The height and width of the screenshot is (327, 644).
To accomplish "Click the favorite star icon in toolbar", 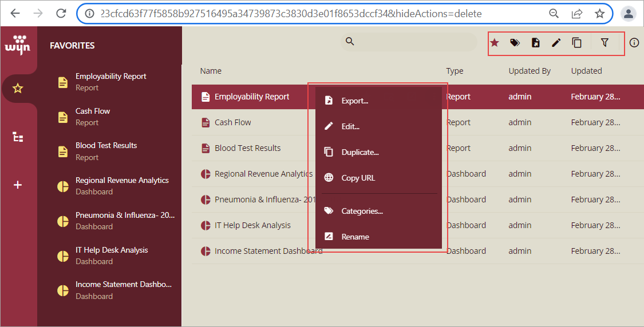I will pos(495,42).
